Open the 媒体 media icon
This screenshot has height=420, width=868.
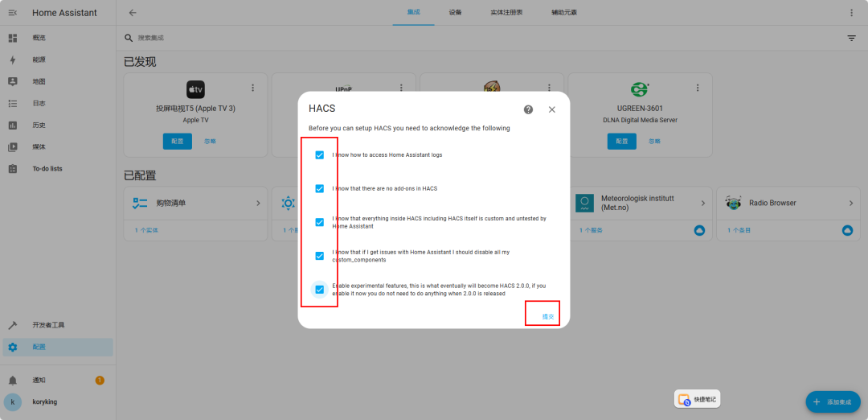pyautogui.click(x=13, y=146)
